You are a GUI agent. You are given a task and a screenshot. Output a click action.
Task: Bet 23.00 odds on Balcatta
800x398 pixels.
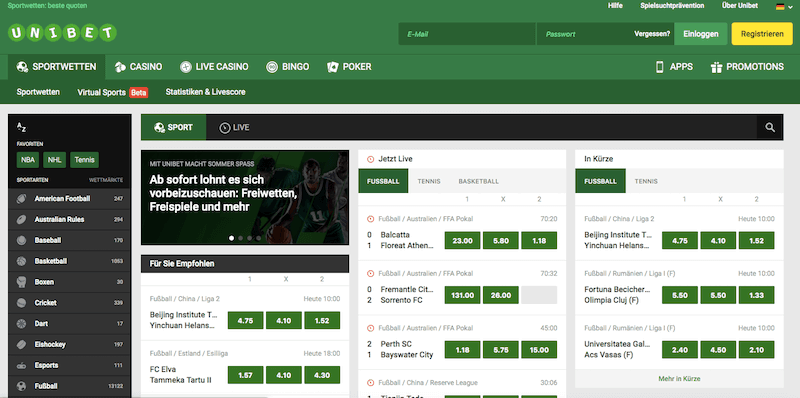click(462, 240)
